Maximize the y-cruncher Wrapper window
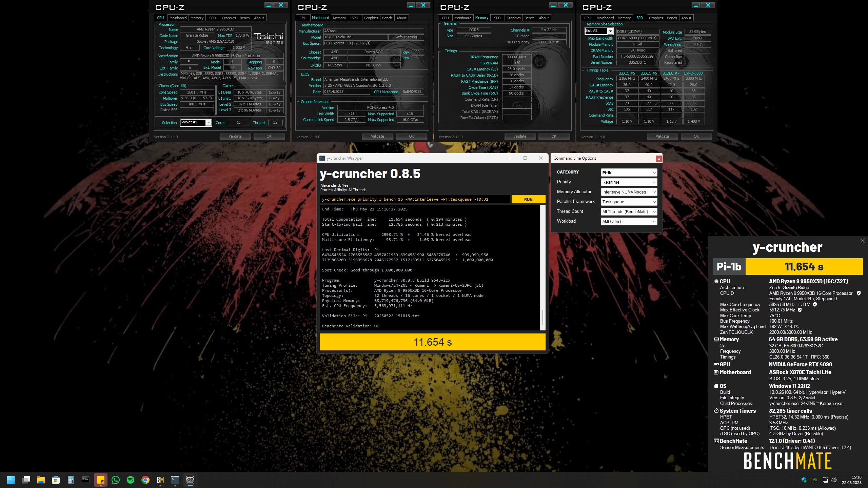This screenshot has height=488, width=868. (525, 158)
